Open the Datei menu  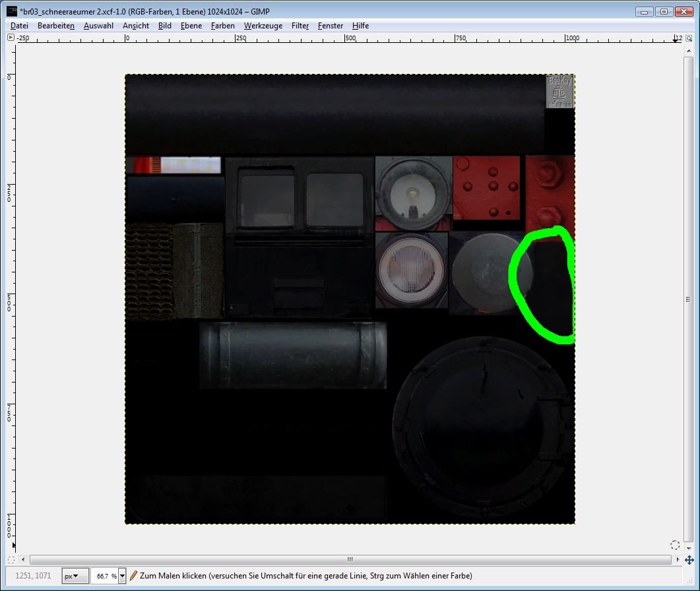[x=19, y=26]
